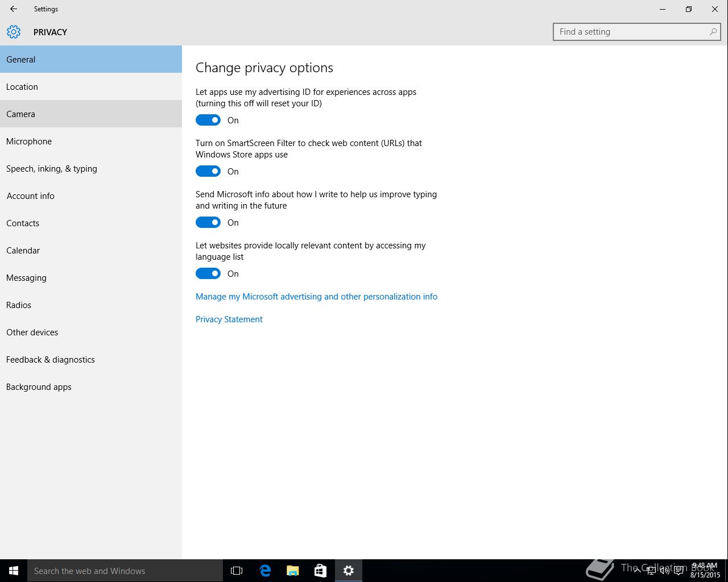
Task: Open the network icon in system tray
Action: coord(651,571)
